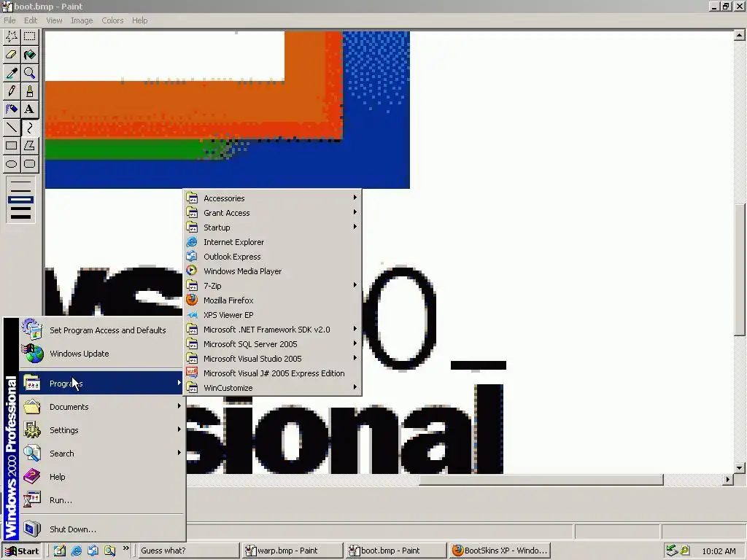The image size is (747, 560).
Task: Click Internet Explorer quick launch icon
Action: click(76, 551)
